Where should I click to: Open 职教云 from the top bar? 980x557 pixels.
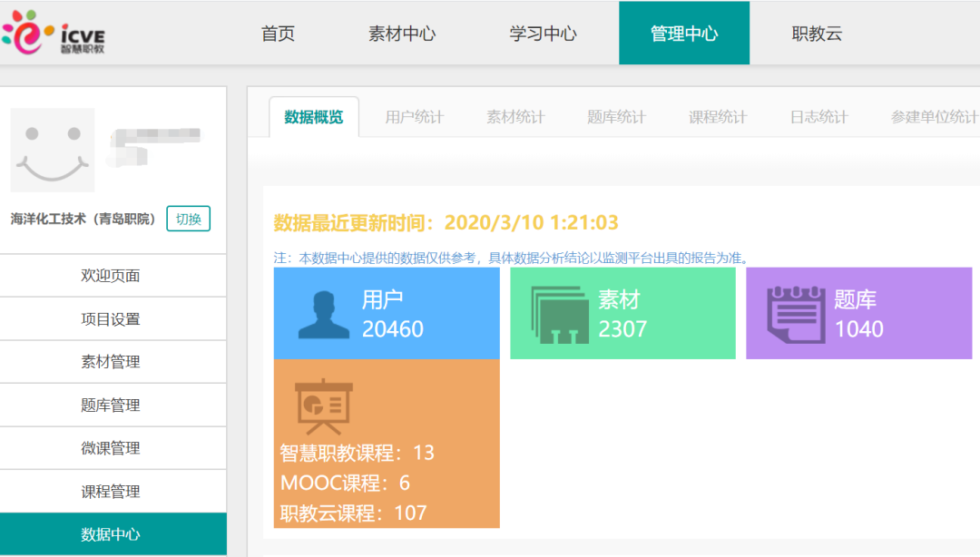pyautogui.click(x=815, y=33)
